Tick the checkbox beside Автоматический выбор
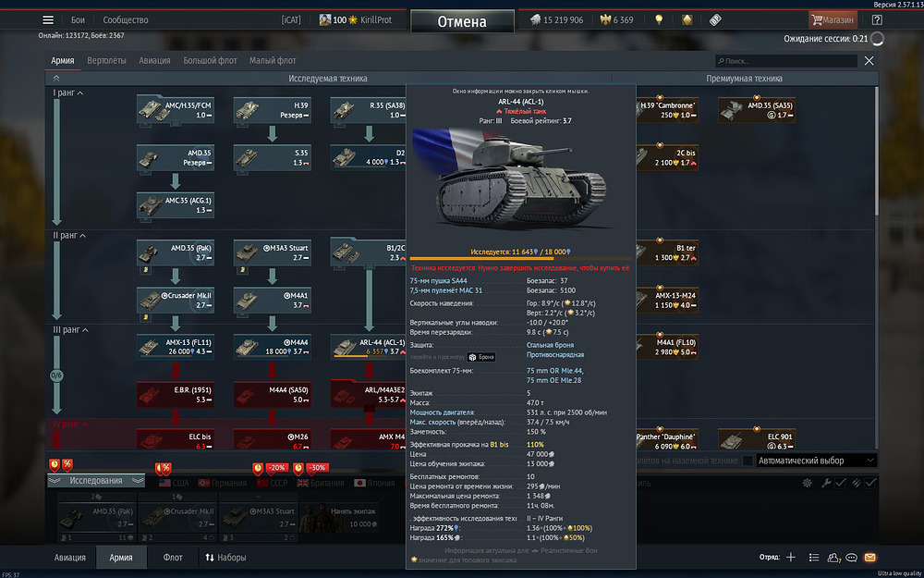This screenshot has height=578, width=924. tap(748, 461)
